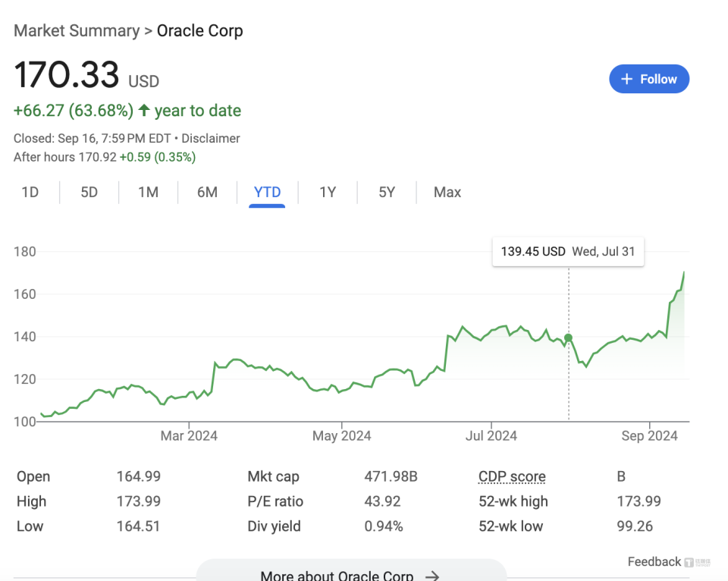The height and width of the screenshot is (581, 728).
Task: Click the 139.45 USD chart tooltip
Action: click(x=568, y=252)
